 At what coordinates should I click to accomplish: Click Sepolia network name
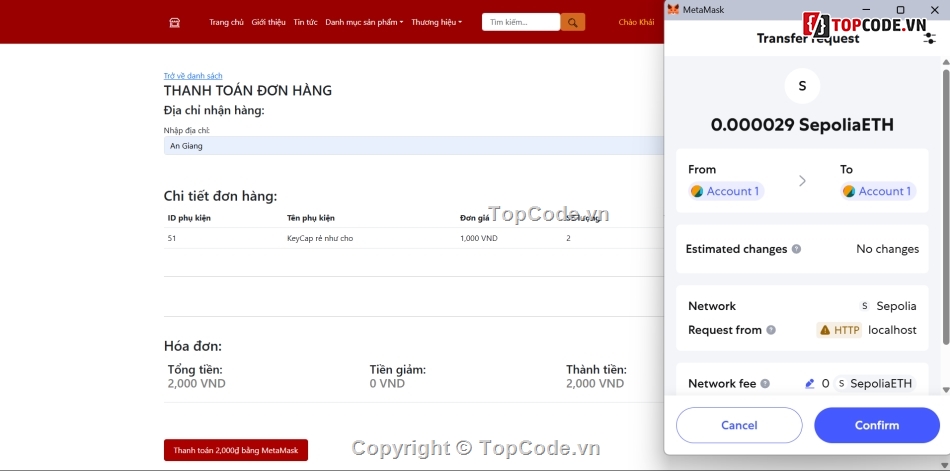896,306
